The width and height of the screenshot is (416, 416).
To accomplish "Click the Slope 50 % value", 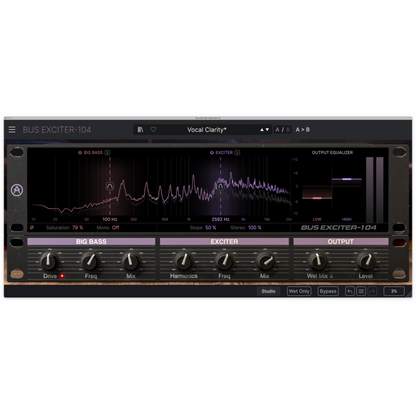I will (210, 228).
